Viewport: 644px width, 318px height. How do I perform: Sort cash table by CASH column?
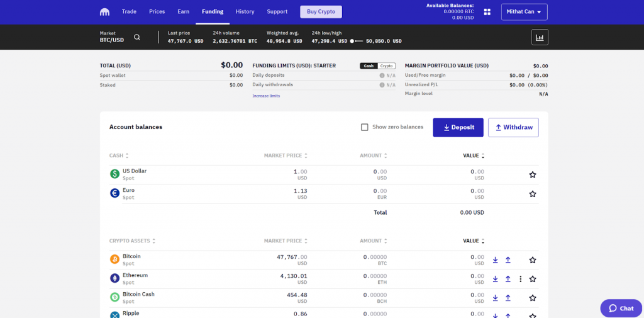pos(119,156)
